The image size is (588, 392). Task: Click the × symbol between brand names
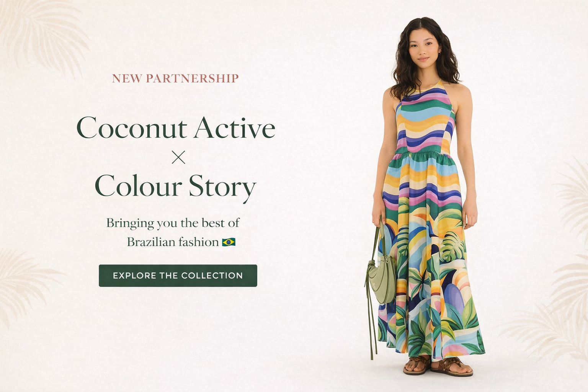178,157
